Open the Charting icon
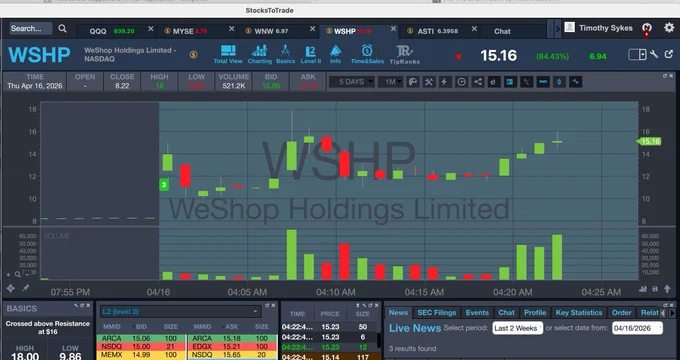The height and width of the screenshot is (360, 680). [x=259, y=55]
